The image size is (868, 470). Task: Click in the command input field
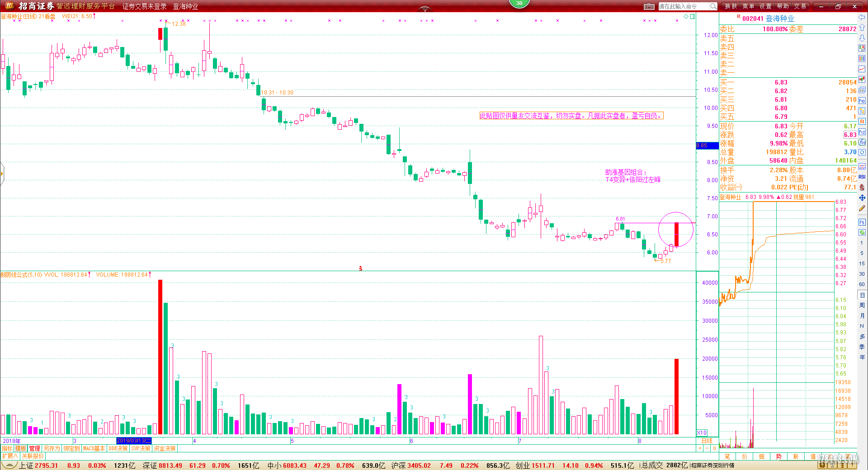click(683, 6)
